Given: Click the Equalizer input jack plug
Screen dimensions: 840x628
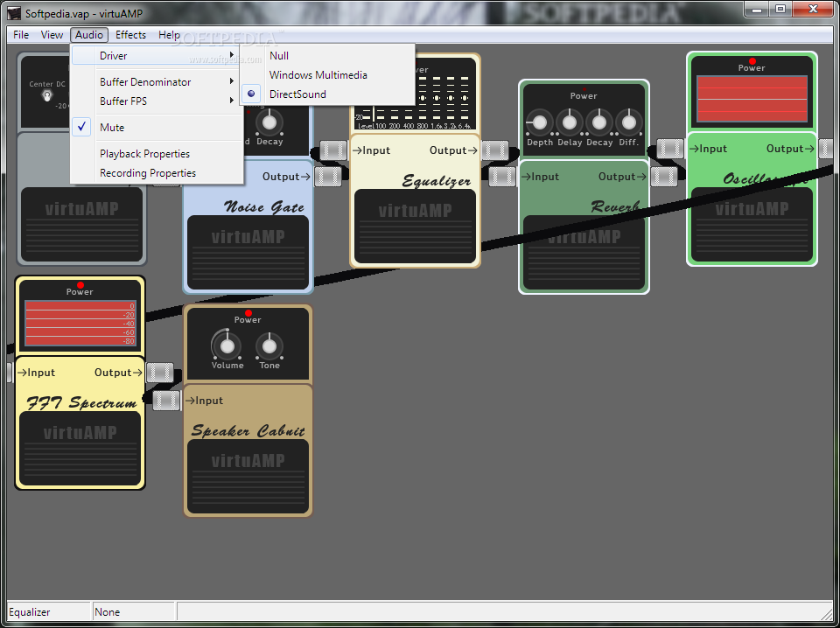Looking at the screenshot, I should pos(333,150).
